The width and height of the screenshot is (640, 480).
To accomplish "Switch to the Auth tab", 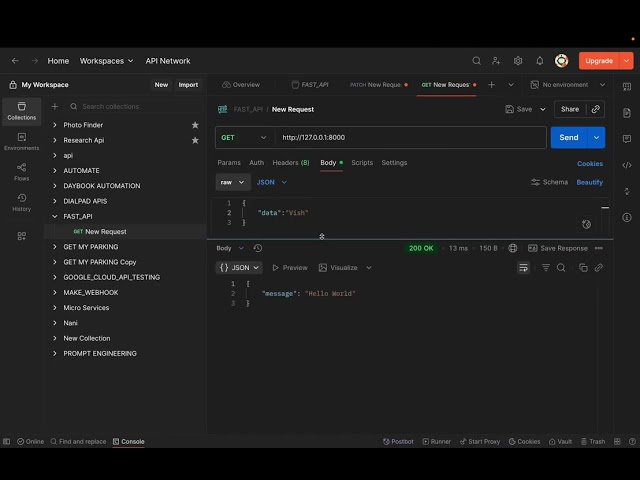I will [x=257, y=163].
